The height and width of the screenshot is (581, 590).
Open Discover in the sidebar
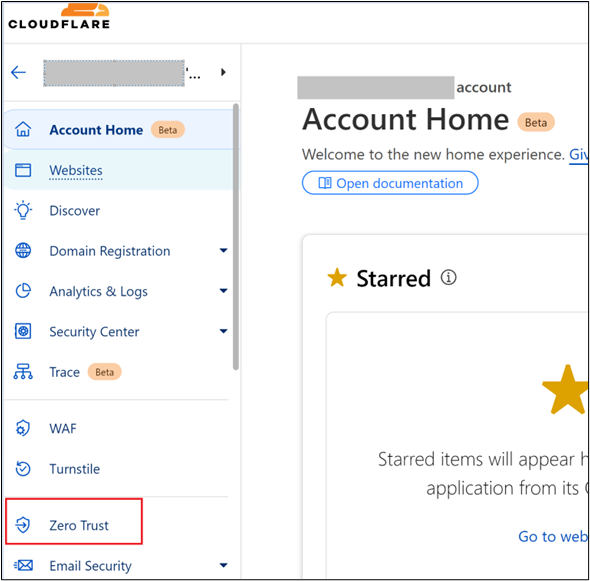75,211
